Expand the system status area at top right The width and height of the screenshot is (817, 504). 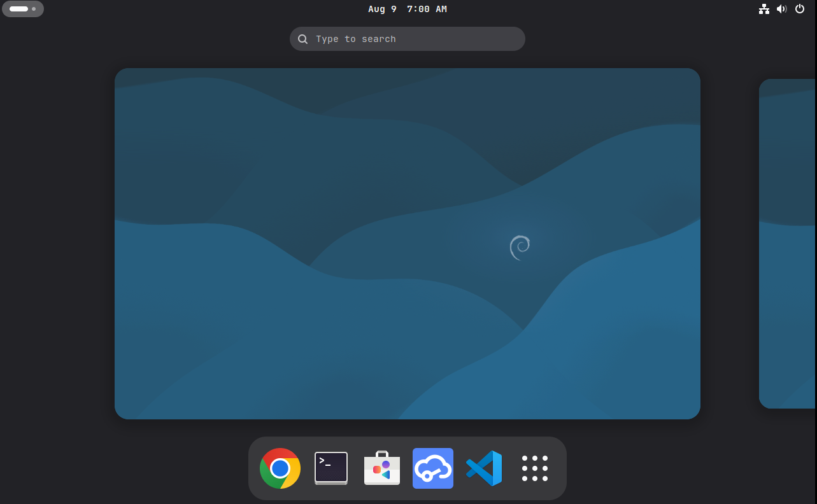point(782,9)
